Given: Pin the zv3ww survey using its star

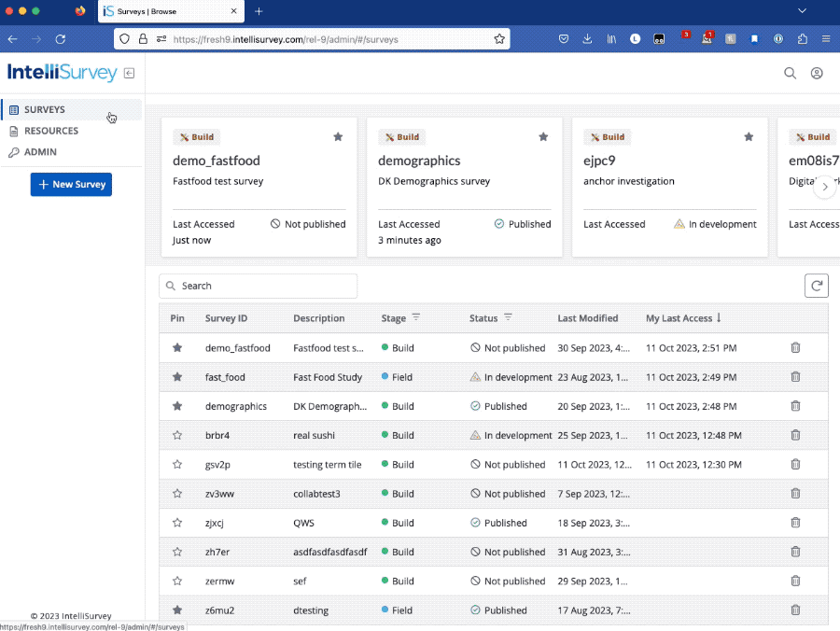Looking at the screenshot, I should tap(177, 494).
